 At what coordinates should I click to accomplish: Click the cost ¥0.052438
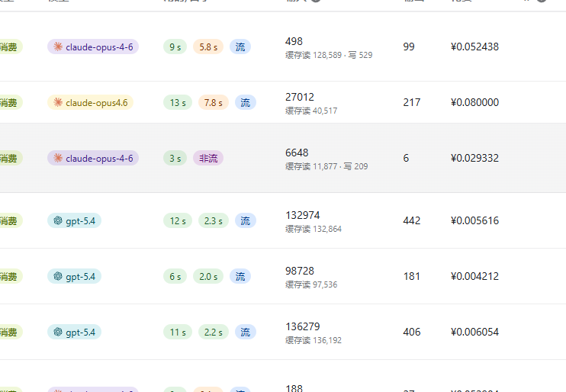pyautogui.click(x=474, y=47)
